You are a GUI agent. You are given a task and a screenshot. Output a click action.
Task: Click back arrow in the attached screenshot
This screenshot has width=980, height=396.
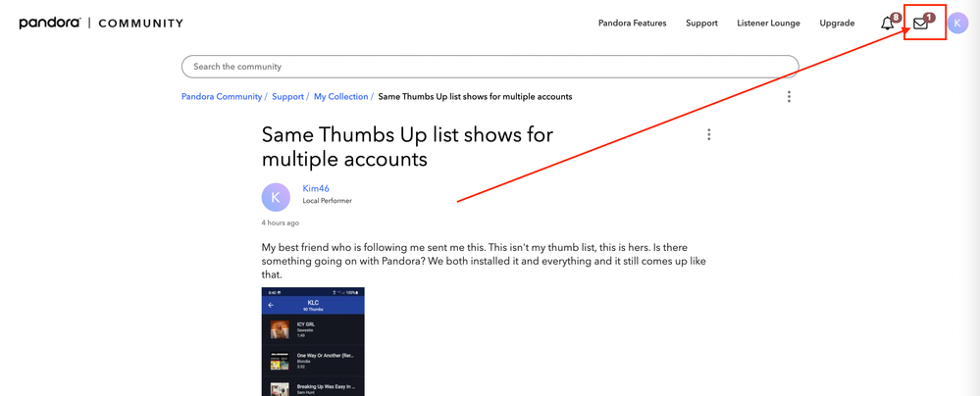tap(271, 305)
